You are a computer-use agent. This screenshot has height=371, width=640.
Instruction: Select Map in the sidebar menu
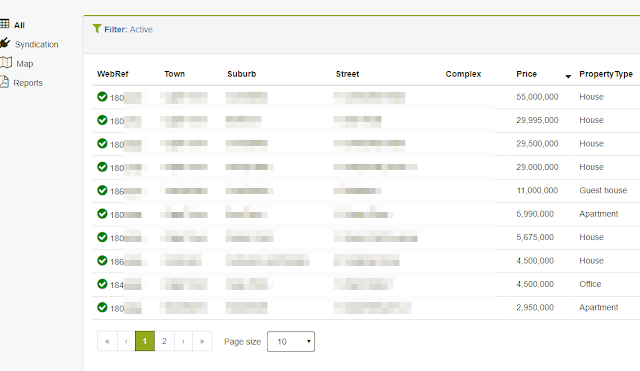24,64
